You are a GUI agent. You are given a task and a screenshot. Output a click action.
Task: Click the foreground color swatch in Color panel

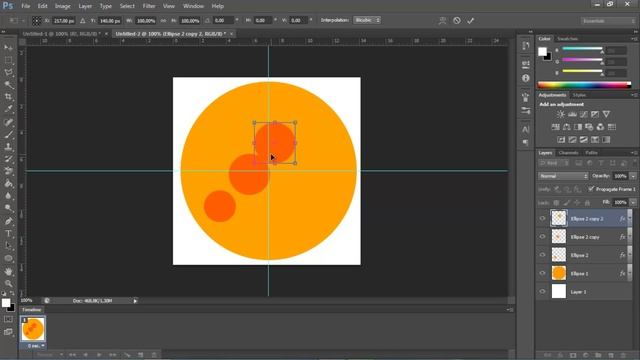point(542,51)
